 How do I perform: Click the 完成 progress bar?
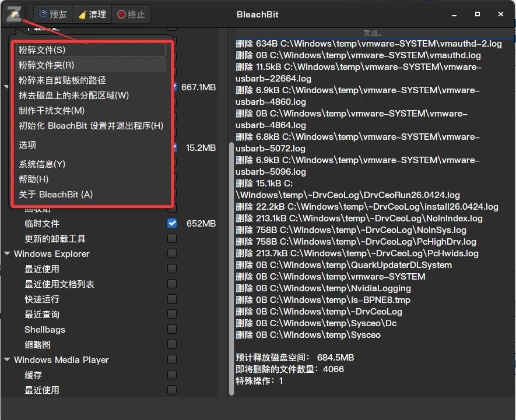[374, 33]
